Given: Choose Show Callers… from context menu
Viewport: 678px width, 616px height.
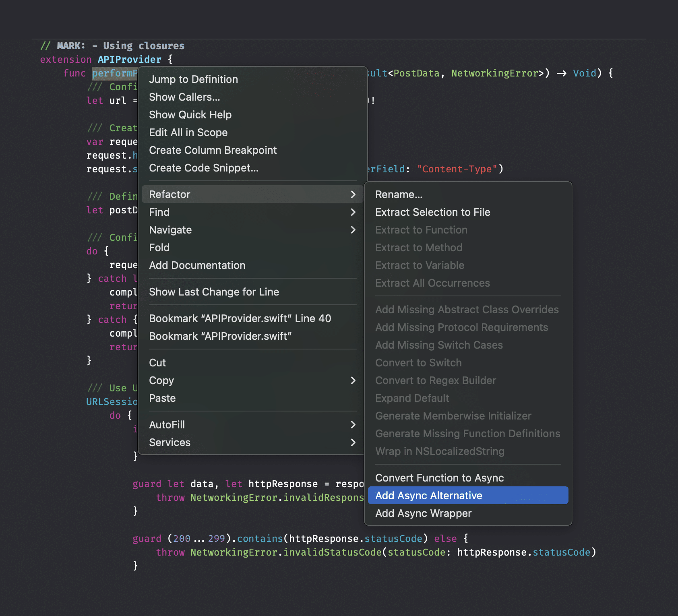Looking at the screenshot, I should (x=184, y=97).
